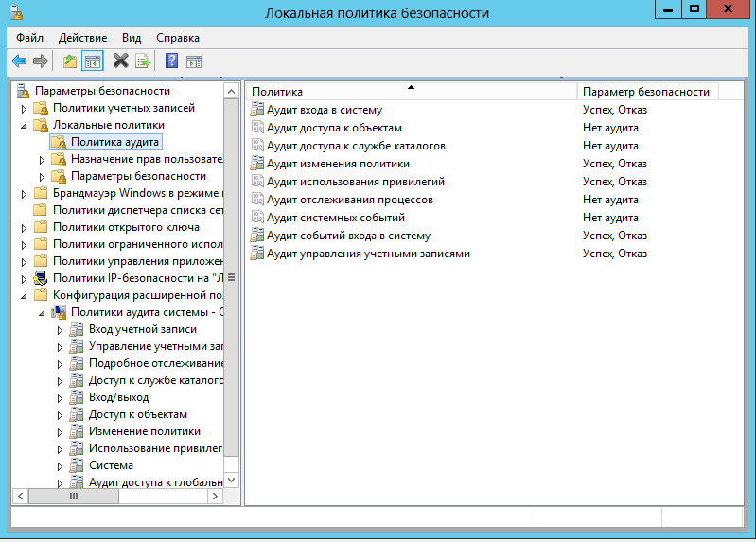Open the Help question mark icon

point(171,61)
